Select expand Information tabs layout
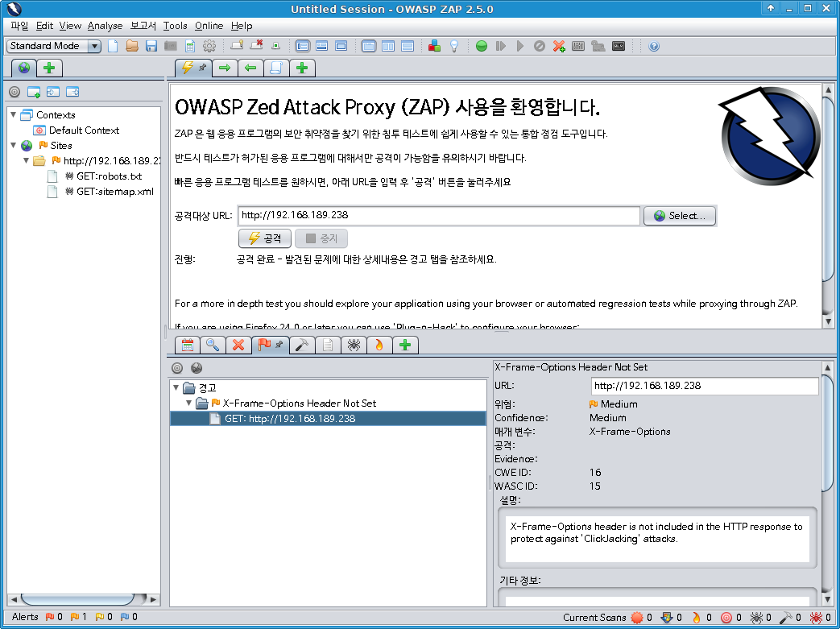Screen dimensions: 840x629 pos(322,46)
